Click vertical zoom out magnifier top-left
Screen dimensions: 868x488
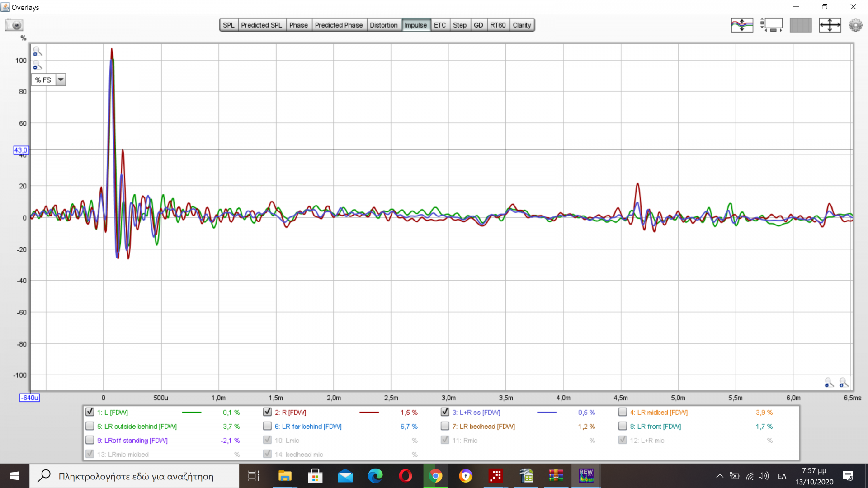[37, 65]
